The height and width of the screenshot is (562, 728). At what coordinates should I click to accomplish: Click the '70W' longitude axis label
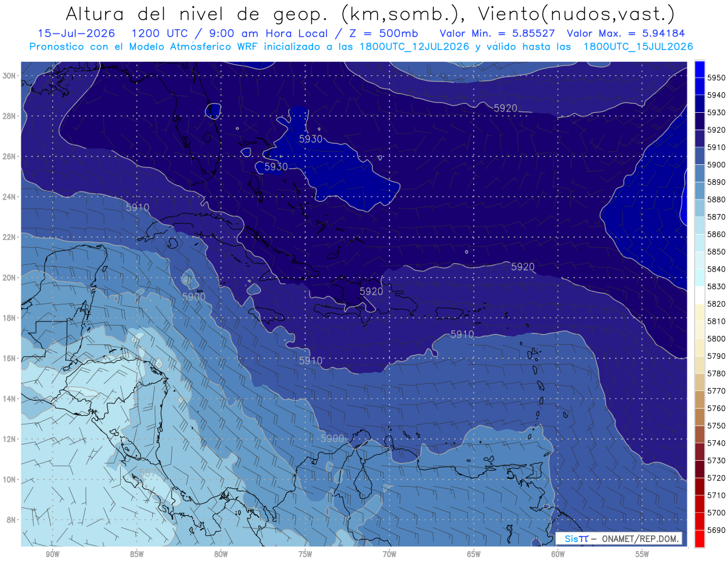[x=389, y=555]
